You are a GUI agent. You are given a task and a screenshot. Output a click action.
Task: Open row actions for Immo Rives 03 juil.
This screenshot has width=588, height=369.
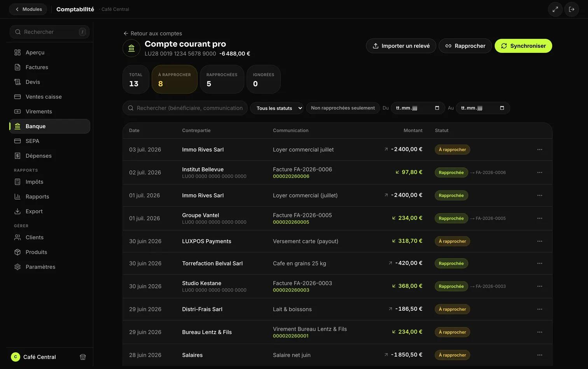tap(540, 150)
